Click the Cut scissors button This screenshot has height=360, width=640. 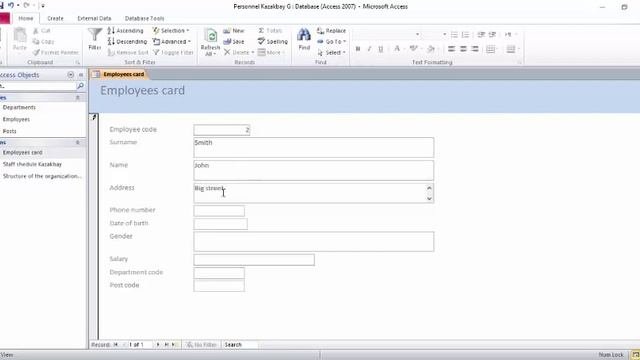click(x=41, y=31)
